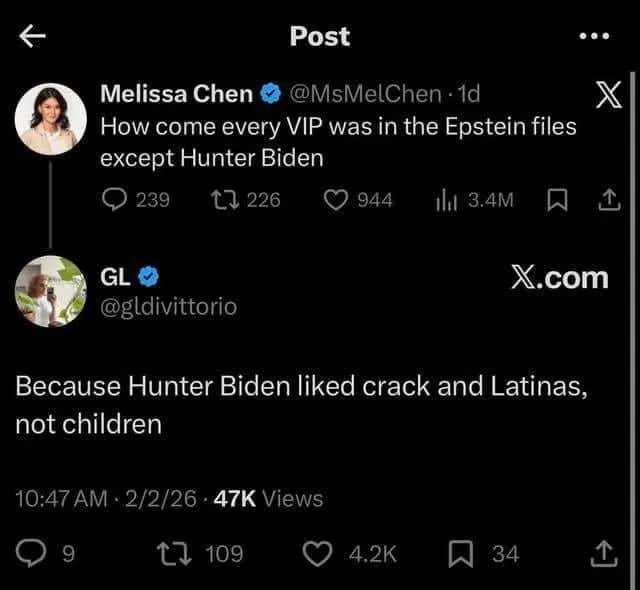Visit @gldivittorio profile handle
This screenshot has height=590, width=640.
[169, 307]
